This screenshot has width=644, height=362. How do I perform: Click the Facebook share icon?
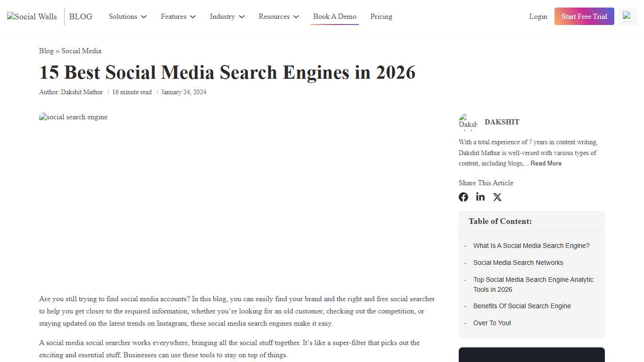[463, 197]
